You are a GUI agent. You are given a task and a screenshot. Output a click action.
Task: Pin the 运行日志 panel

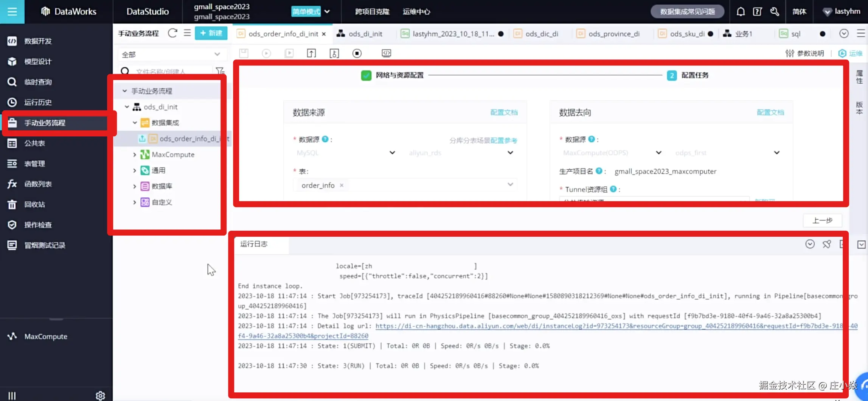827,244
